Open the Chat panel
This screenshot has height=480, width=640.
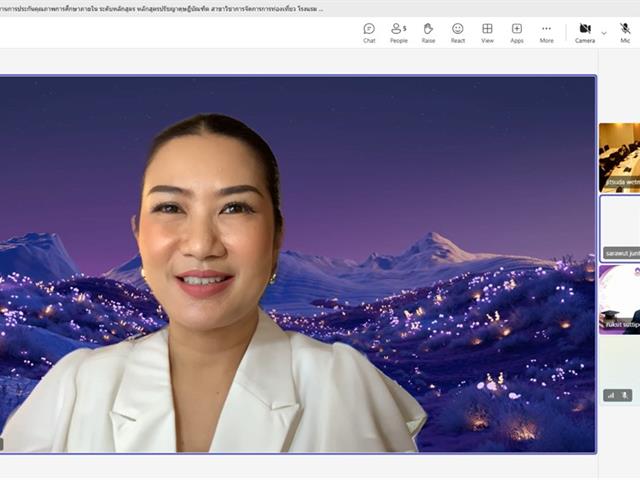[369, 33]
